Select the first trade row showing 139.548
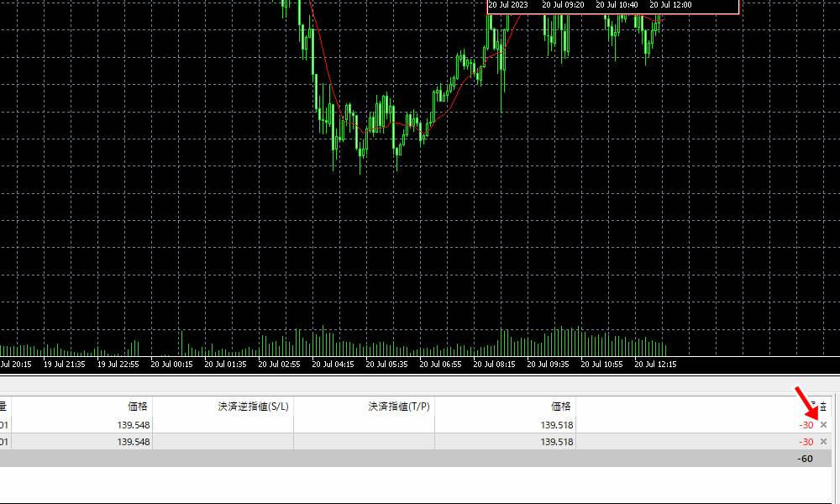Viewport: 840px width, 504px height. click(336, 425)
